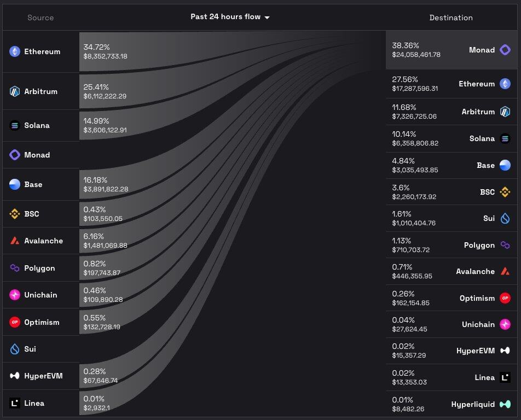This screenshot has height=420, width=521.
Task: Click the Destination column header
Action: [450, 17]
